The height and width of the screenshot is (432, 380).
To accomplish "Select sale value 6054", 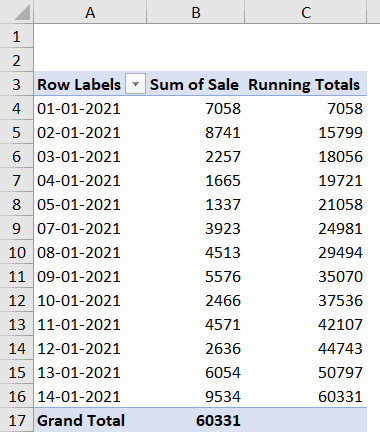I will point(196,372).
